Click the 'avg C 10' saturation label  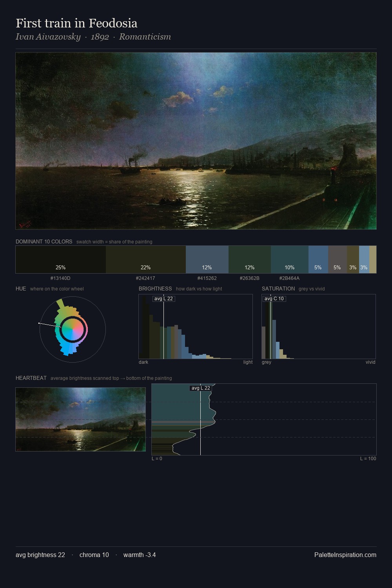click(x=274, y=299)
